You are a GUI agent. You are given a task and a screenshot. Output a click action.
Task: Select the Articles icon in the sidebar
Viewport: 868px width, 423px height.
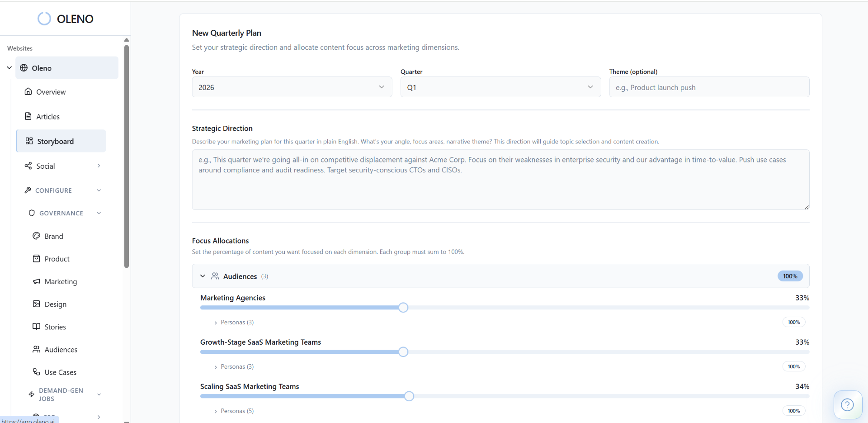pyautogui.click(x=28, y=116)
